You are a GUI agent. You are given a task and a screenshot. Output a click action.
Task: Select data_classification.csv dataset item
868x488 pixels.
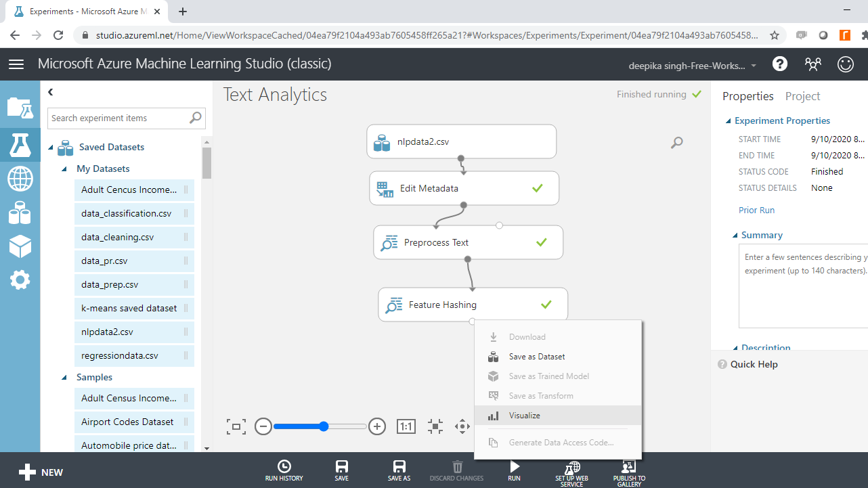135,214
